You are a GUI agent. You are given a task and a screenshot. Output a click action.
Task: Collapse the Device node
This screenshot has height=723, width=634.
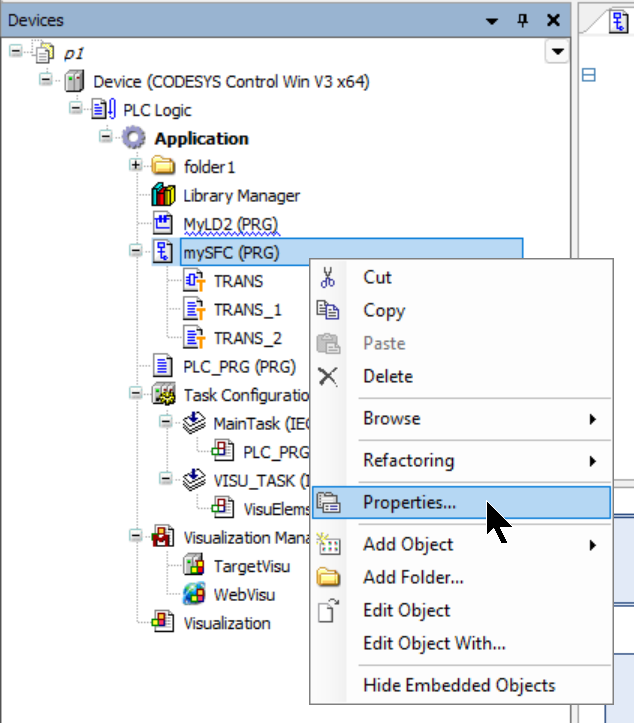(45, 79)
